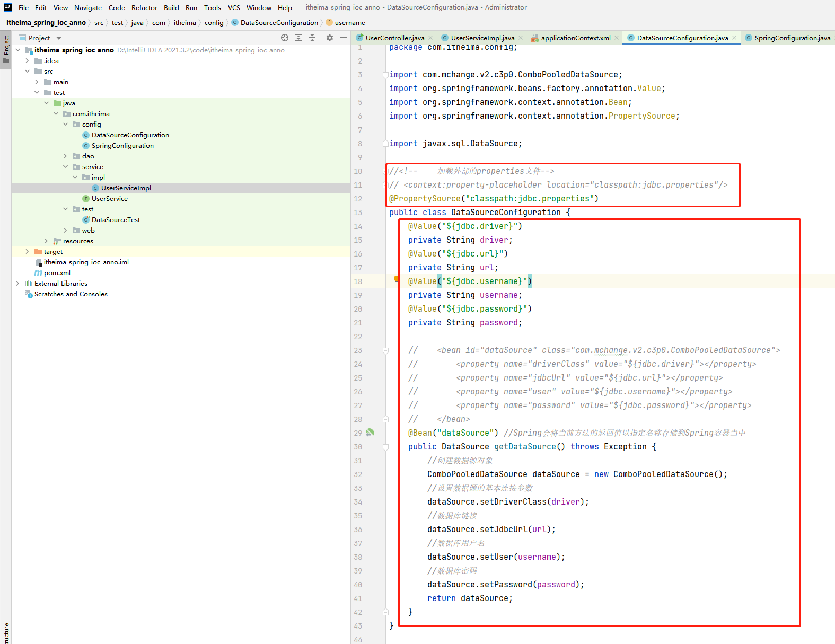The height and width of the screenshot is (644, 835).
Task: Open the Build menu
Action: pyautogui.click(x=171, y=7)
